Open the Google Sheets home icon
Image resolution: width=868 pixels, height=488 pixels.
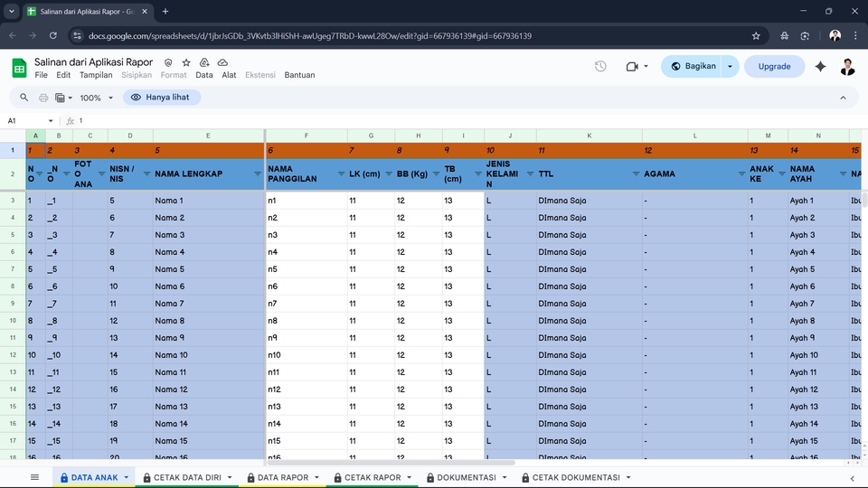click(x=19, y=68)
